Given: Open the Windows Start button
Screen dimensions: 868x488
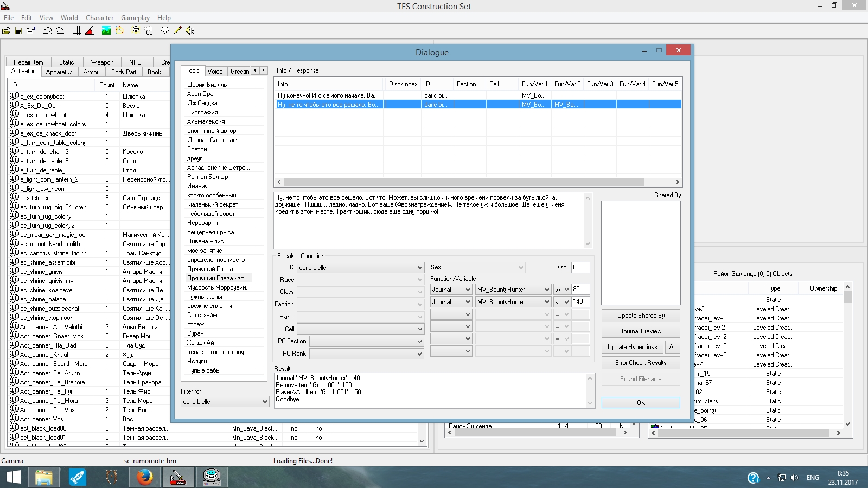Looking at the screenshot, I should pos(13,477).
